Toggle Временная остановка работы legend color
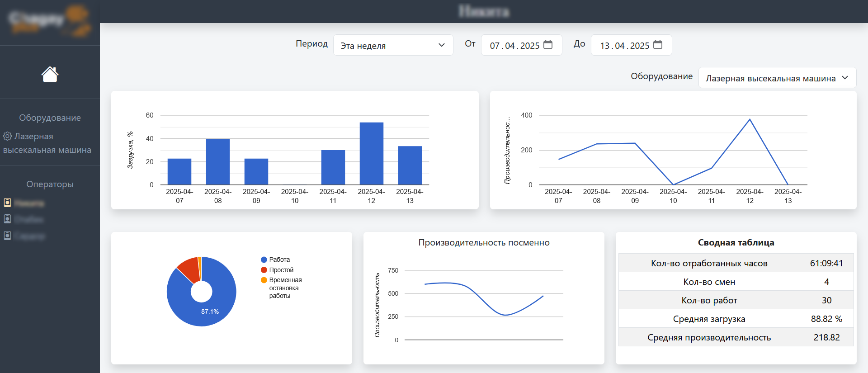The width and height of the screenshot is (868, 373). point(264,280)
